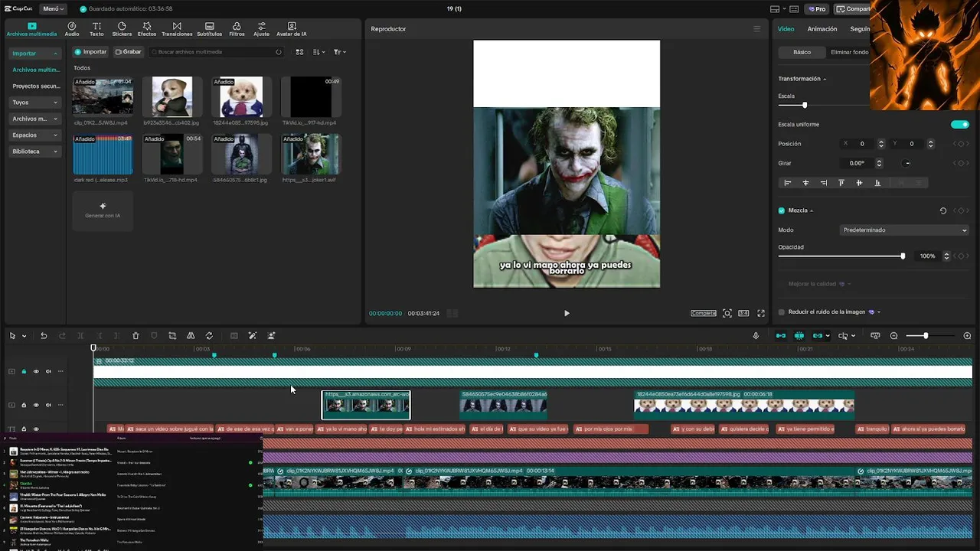The width and height of the screenshot is (980, 551).
Task: Delete the selected clip with trash icon
Action: (x=136, y=336)
